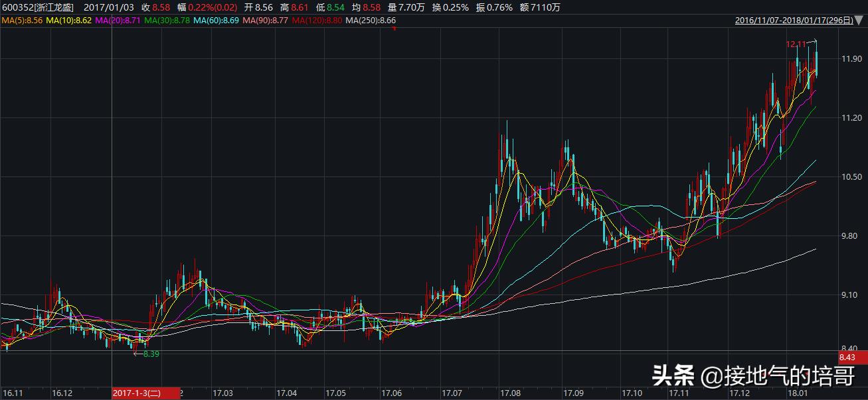This screenshot has width=868, height=400.
Task: Click the 12.11 high price marker
Action: coord(796,44)
